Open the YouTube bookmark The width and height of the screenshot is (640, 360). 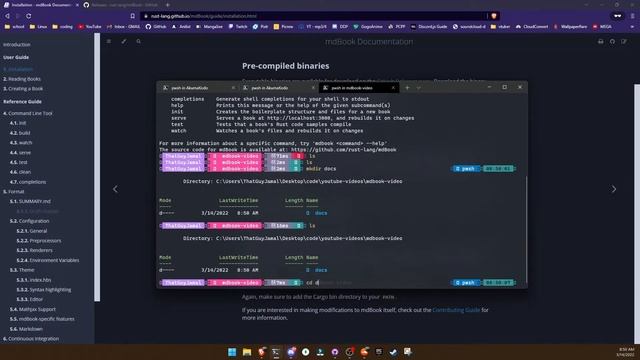click(x=90, y=27)
